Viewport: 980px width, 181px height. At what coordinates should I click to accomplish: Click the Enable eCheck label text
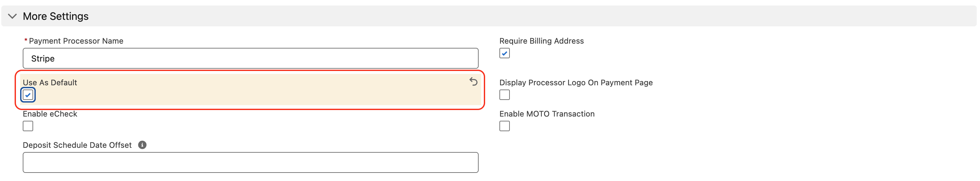[x=50, y=114]
